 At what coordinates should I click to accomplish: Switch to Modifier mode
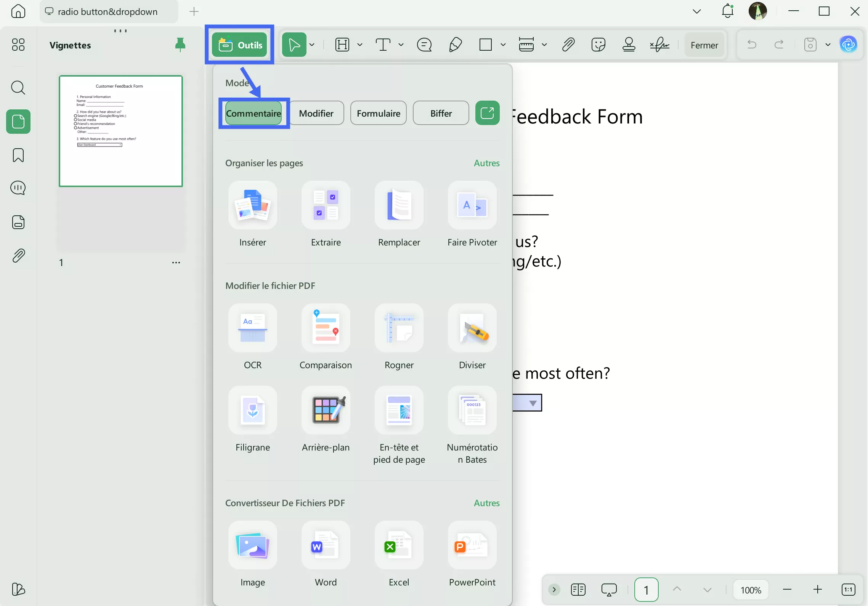pyautogui.click(x=316, y=113)
